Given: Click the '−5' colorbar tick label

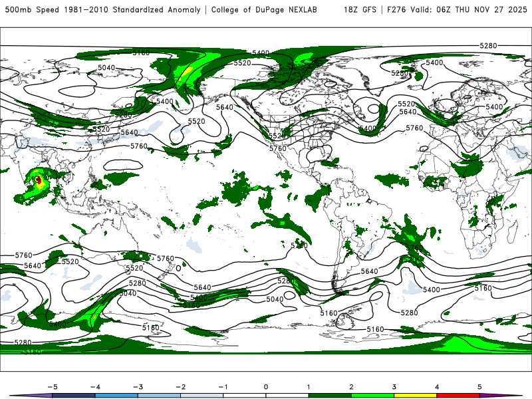Looking at the screenshot, I should click(x=52, y=387).
